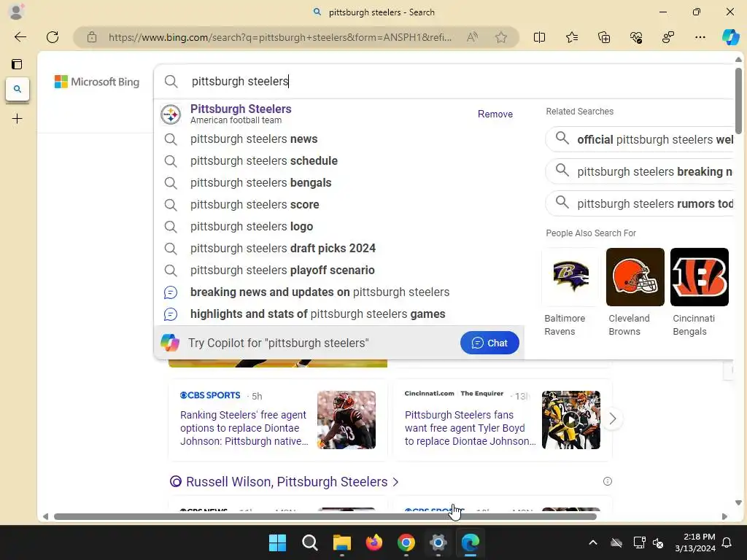The width and height of the screenshot is (747, 560).
Task: Click next arrow on news carousel
Action: pyautogui.click(x=613, y=419)
